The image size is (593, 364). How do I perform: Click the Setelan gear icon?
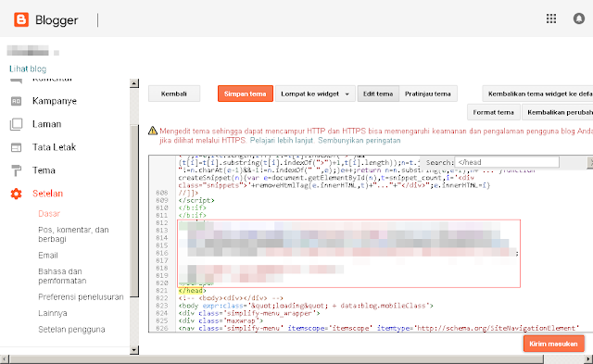coord(16,194)
